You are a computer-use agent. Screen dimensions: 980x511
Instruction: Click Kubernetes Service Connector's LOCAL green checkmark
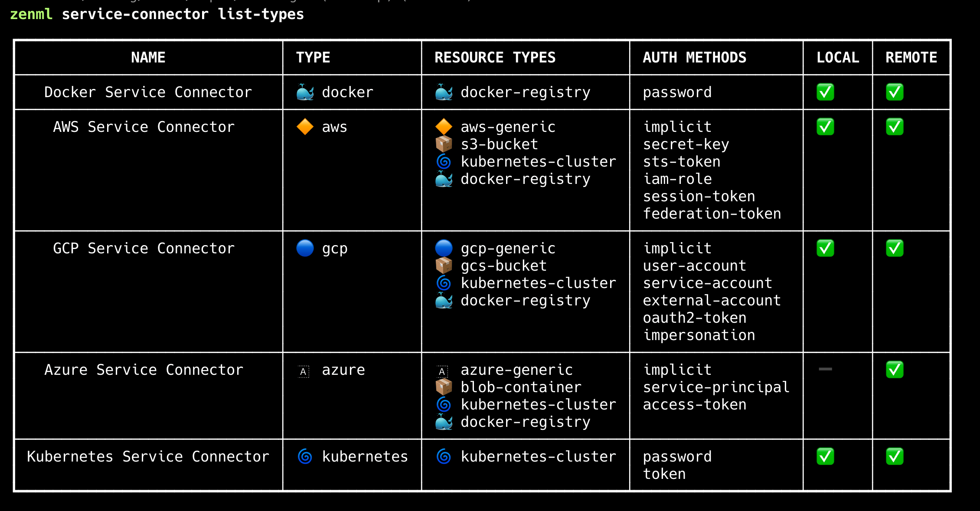[x=825, y=456]
